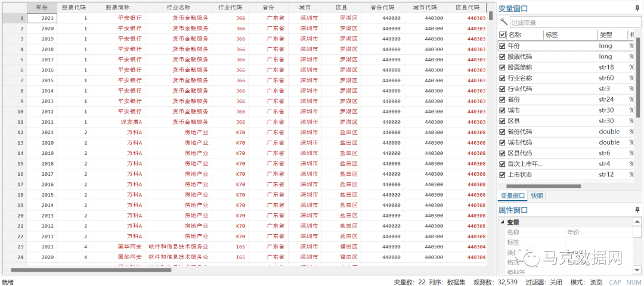Sort variables by the 类型 list header

click(x=612, y=35)
